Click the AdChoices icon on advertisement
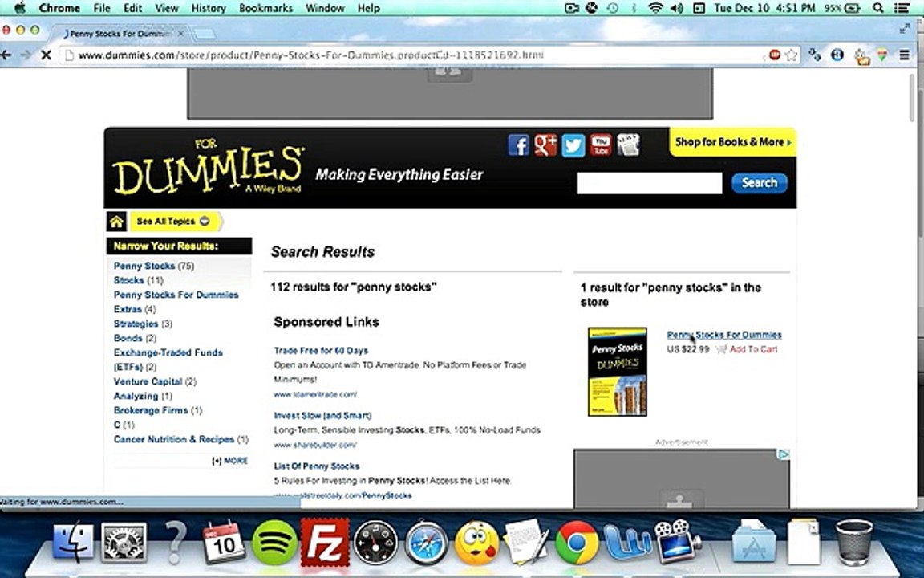This screenshot has width=924, height=578. (784, 454)
